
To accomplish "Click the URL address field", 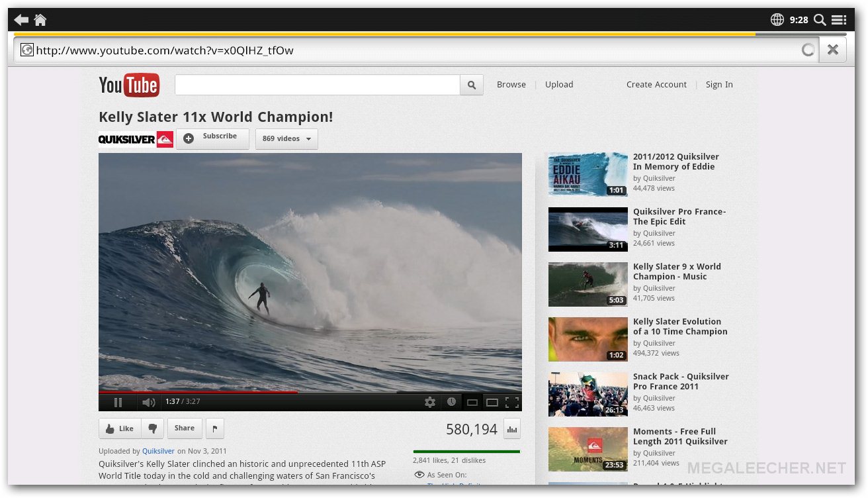I will click(417, 50).
